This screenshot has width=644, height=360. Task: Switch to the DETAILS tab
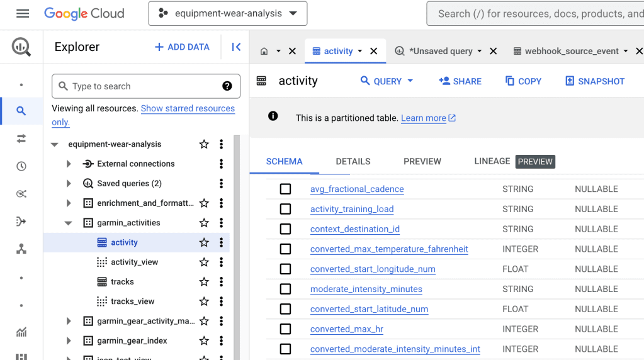click(353, 162)
